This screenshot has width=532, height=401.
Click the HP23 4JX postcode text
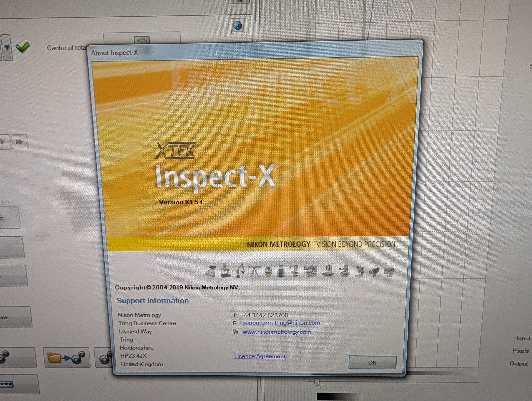pyautogui.click(x=133, y=355)
